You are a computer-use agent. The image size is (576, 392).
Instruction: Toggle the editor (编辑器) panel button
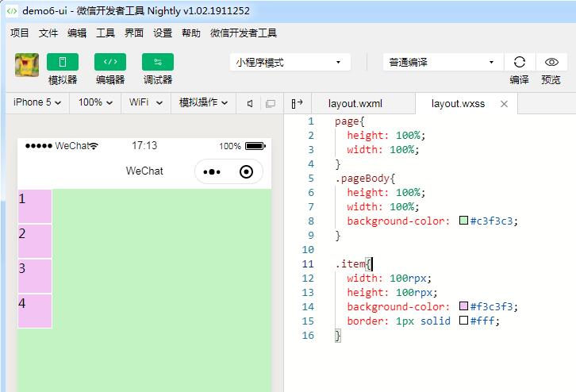[x=110, y=62]
